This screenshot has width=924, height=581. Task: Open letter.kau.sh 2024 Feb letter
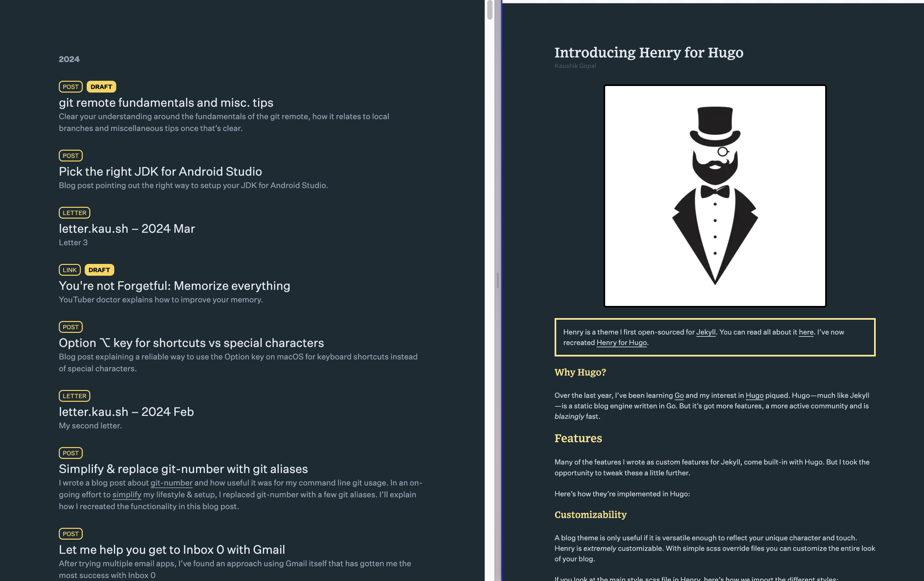(126, 412)
